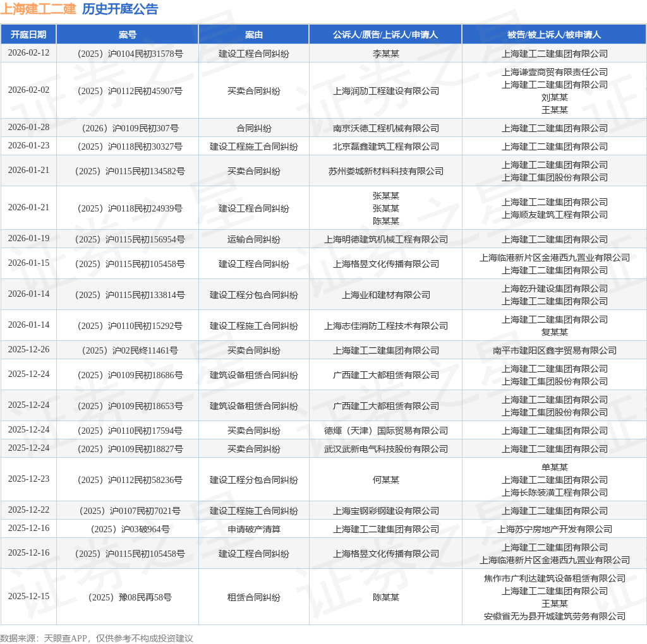This screenshot has height=644, width=647.
Task: Click the 数据来源 天眼查APP footer note
Action: pyautogui.click(x=97, y=638)
